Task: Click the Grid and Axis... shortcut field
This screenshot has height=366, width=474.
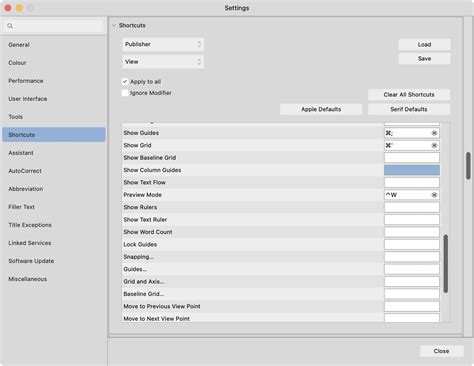Action: click(x=412, y=282)
